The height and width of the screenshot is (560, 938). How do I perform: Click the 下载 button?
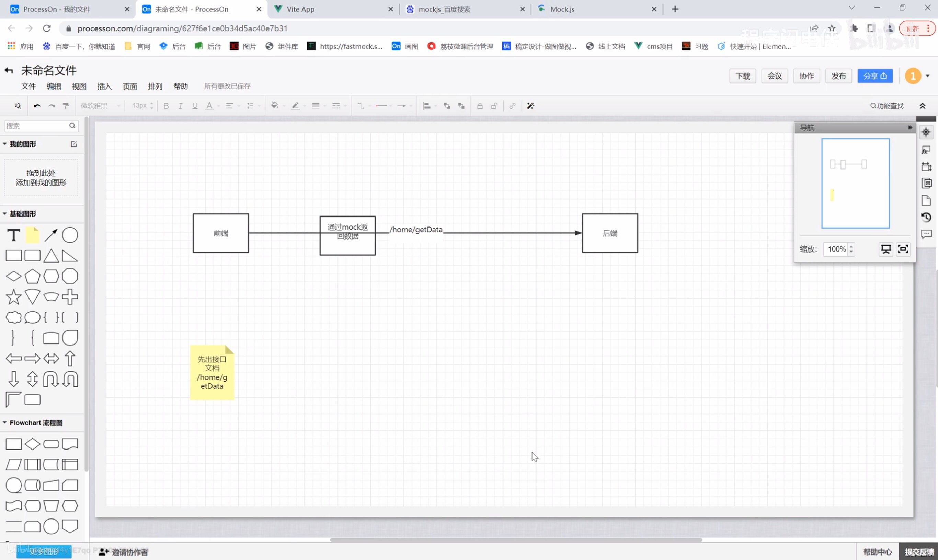pyautogui.click(x=743, y=76)
